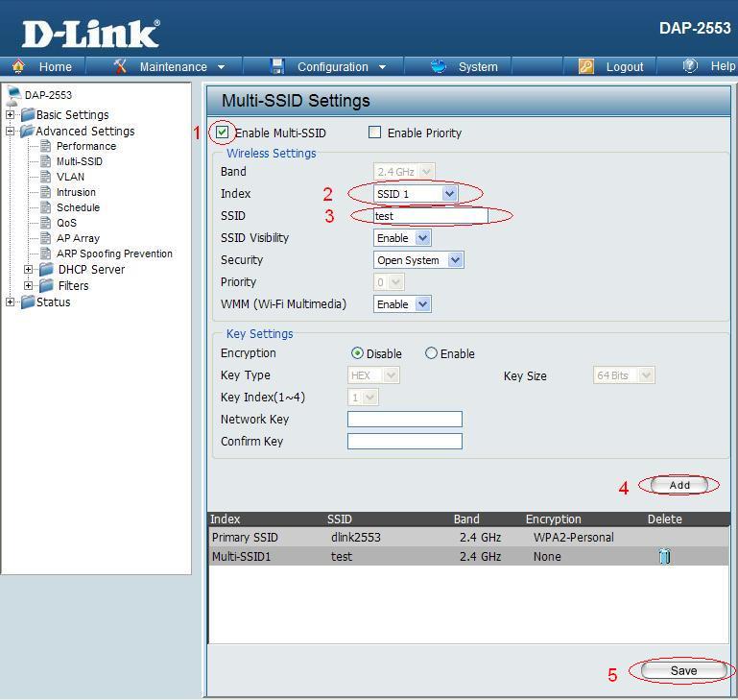Open the Index SSID 1 dropdown
This screenshot has height=700, width=738.
[416, 194]
